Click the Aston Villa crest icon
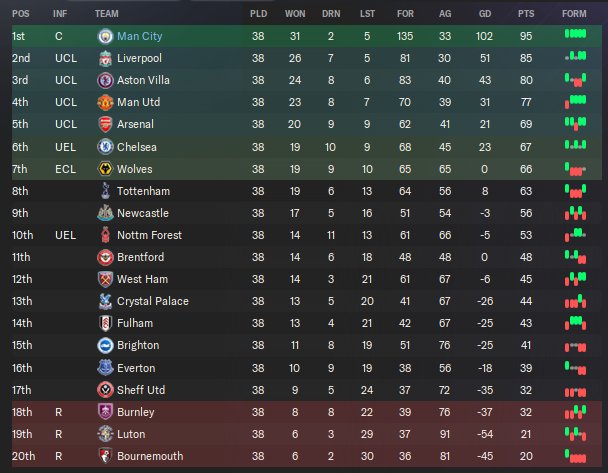 [x=105, y=80]
